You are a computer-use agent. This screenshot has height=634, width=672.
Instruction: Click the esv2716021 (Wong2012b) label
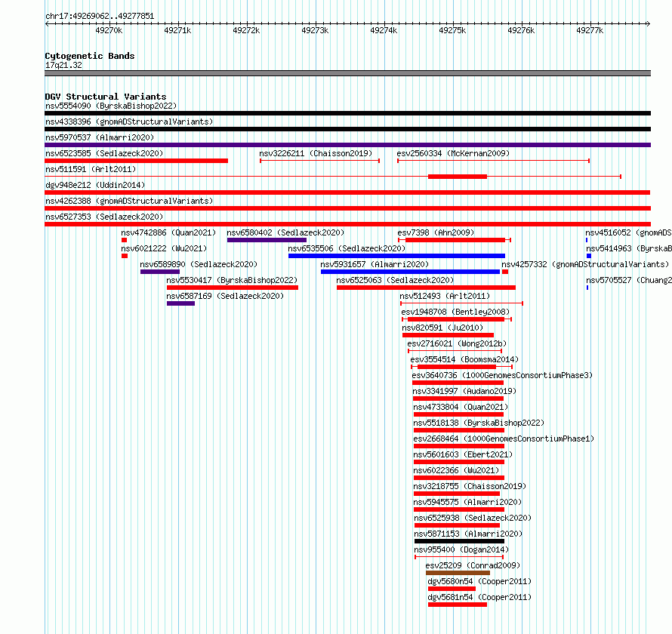pyautogui.click(x=457, y=343)
